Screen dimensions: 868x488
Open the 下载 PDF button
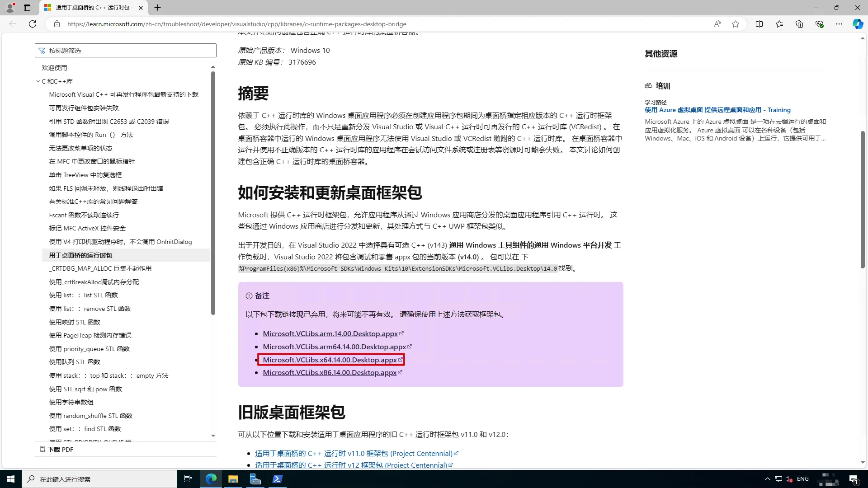click(57, 450)
